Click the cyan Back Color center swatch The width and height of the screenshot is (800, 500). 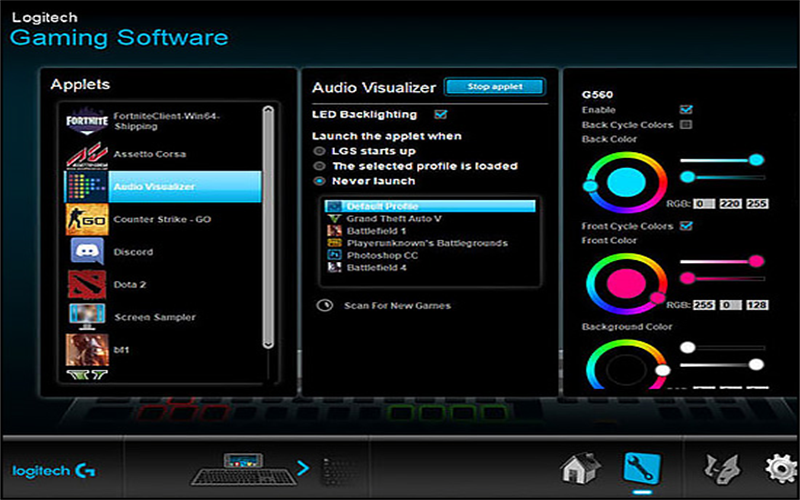(627, 183)
